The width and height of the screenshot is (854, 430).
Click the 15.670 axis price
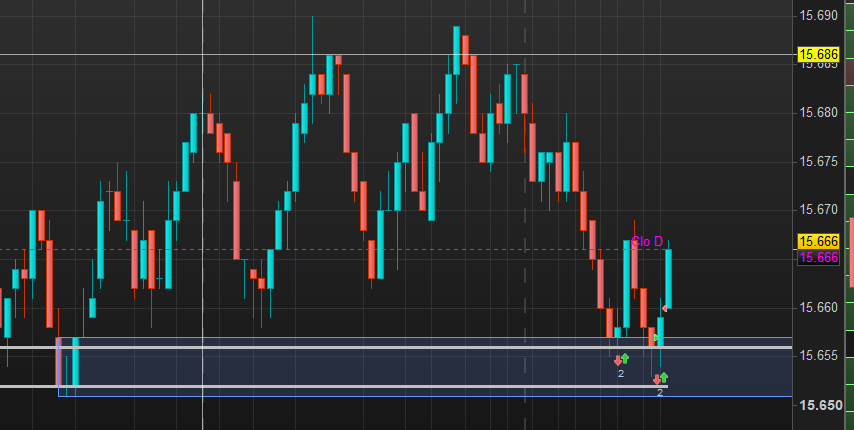(x=818, y=210)
